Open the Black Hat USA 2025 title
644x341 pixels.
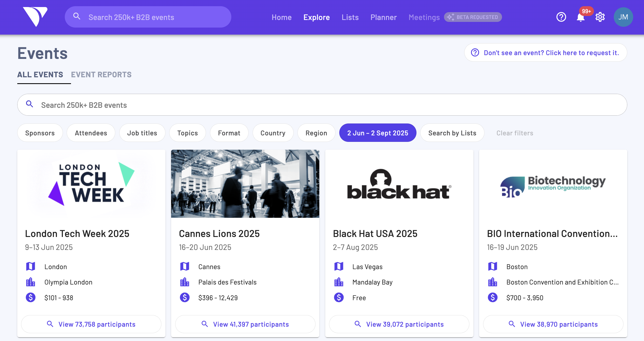coord(375,233)
